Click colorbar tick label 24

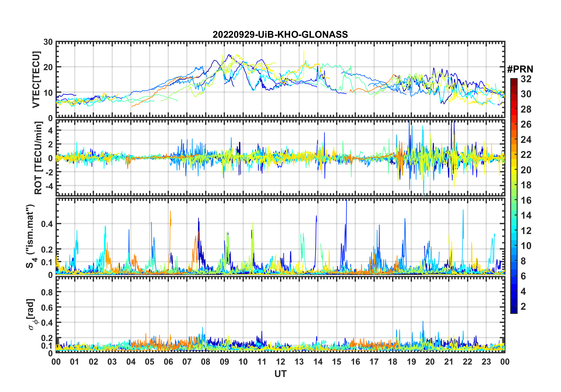pos(526,140)
